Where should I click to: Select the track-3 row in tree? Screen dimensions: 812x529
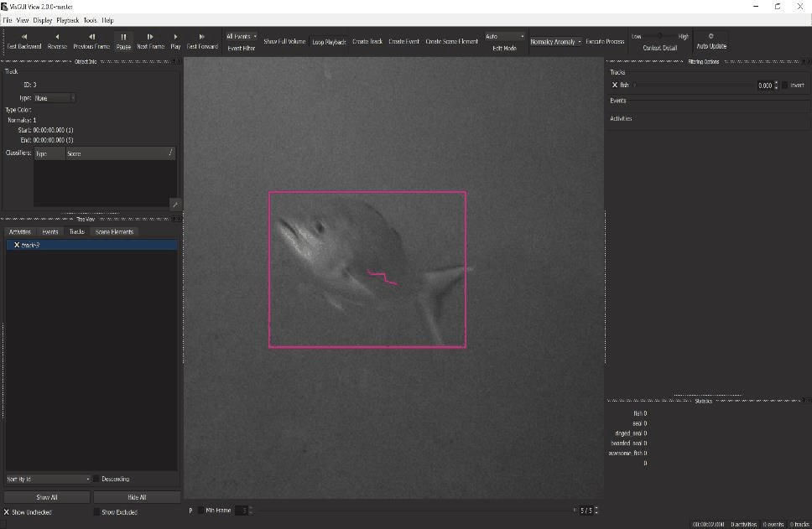pos(91,245)
